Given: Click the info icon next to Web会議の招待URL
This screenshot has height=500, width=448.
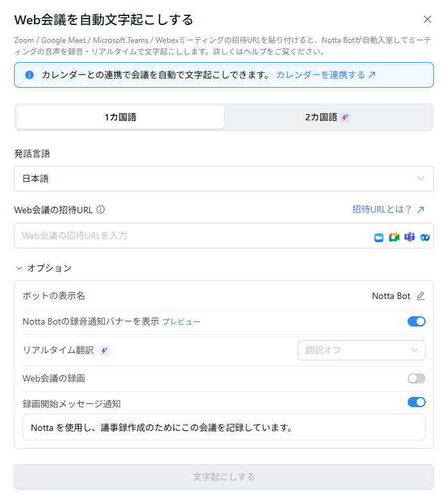Looking at the screenshot, I should pyautogui.click(x=100, y=209).
